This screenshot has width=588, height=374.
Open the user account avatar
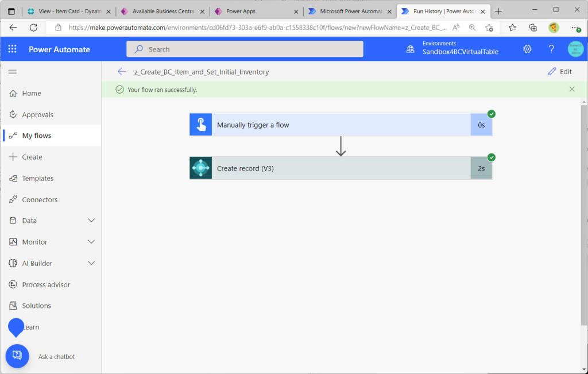pos(575,49)
